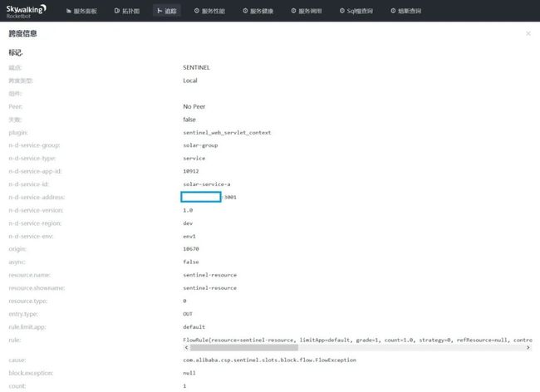Click the sentinel_web_servlet_context plugin value
The width and height of the screenshot is (540, 392).
[x=227, y=133]
